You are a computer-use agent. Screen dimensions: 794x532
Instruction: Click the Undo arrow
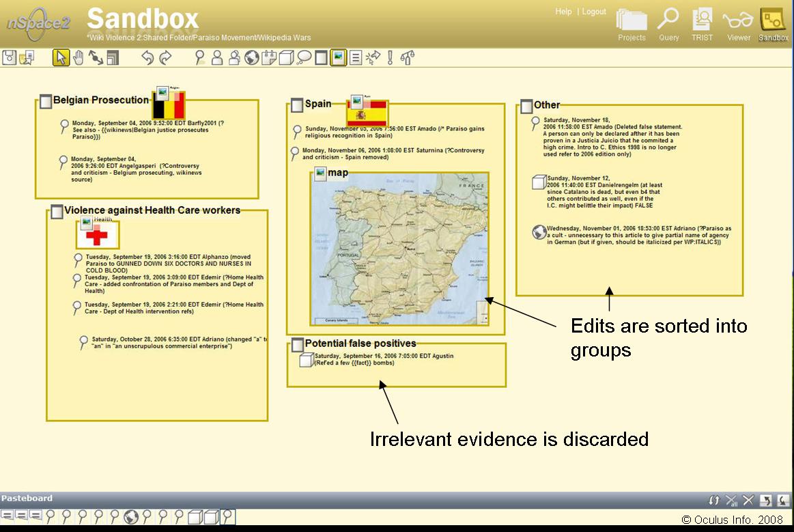click(147, 57)
